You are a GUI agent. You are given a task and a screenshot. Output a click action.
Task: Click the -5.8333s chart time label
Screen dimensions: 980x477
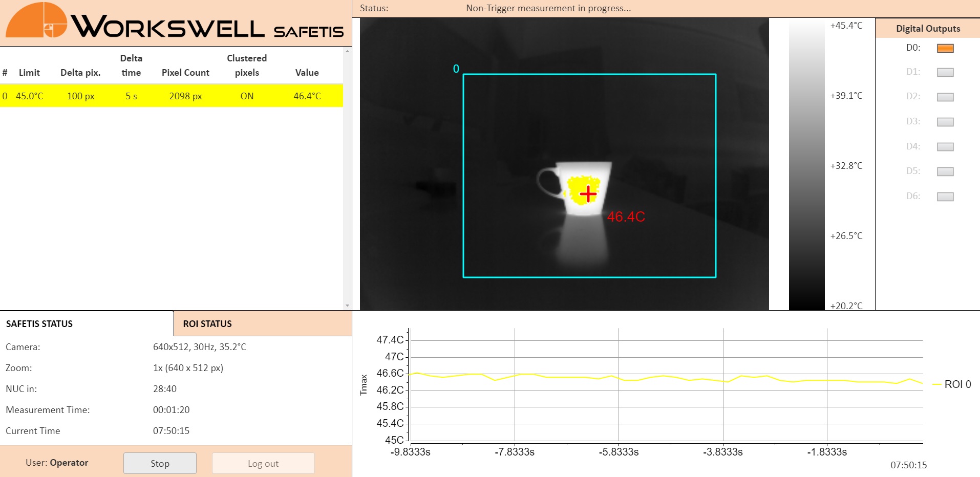coord(619,452)
